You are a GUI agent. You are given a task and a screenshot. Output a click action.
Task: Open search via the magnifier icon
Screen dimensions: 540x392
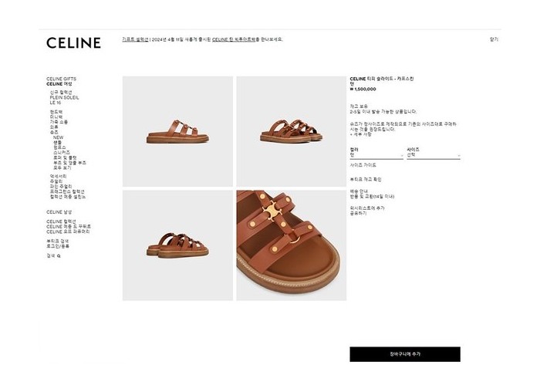[59, 256]
